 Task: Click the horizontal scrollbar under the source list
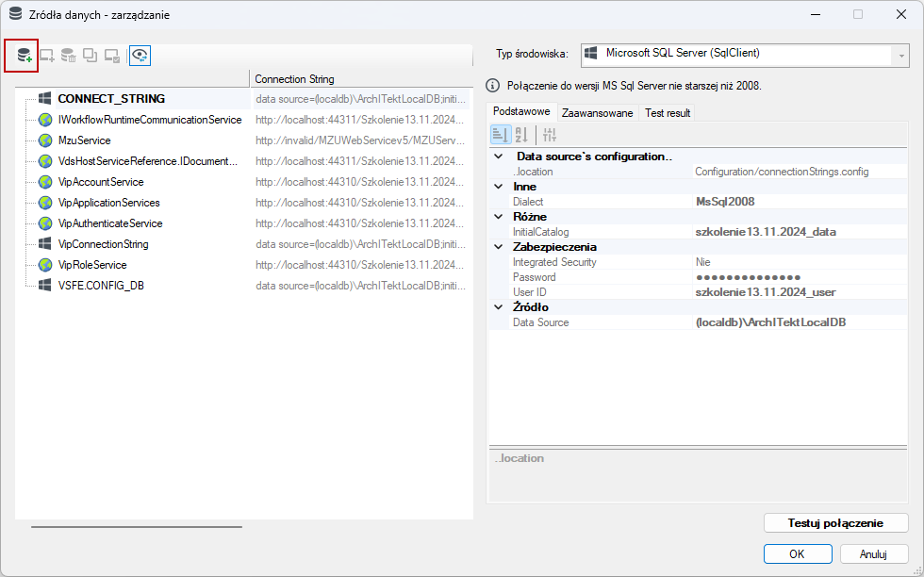point(137,527)
